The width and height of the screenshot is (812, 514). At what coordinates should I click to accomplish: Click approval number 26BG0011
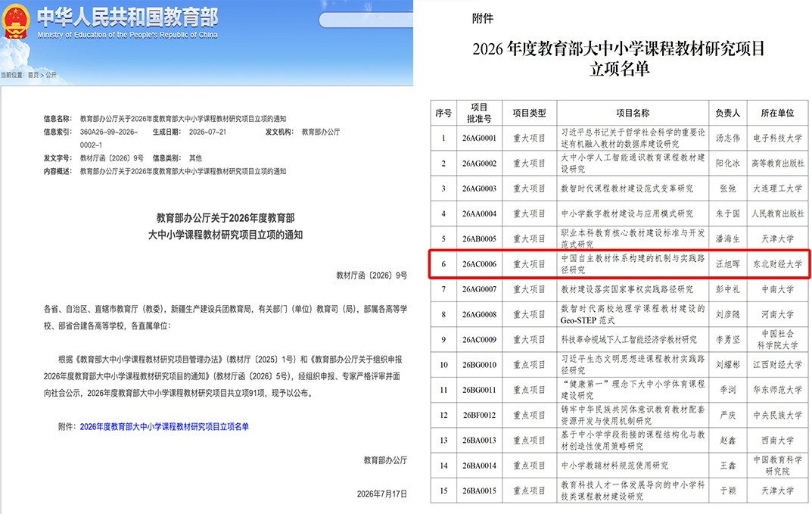(479, 390)
